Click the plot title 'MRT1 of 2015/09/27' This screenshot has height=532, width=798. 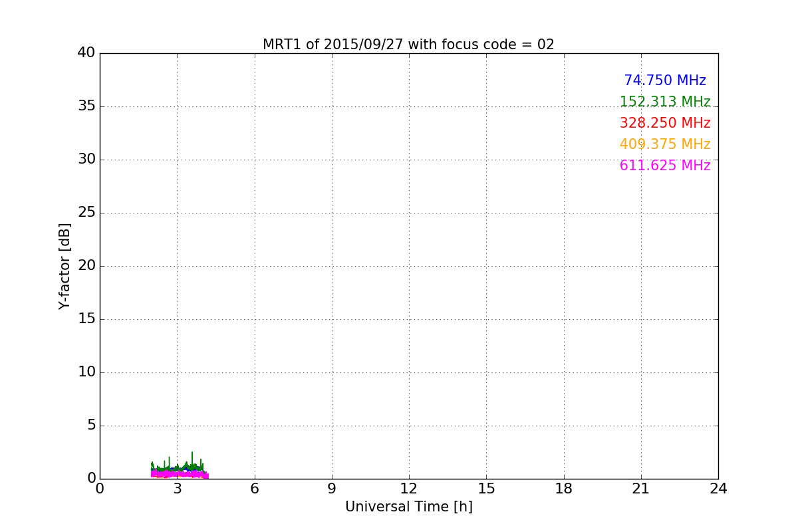332,45
